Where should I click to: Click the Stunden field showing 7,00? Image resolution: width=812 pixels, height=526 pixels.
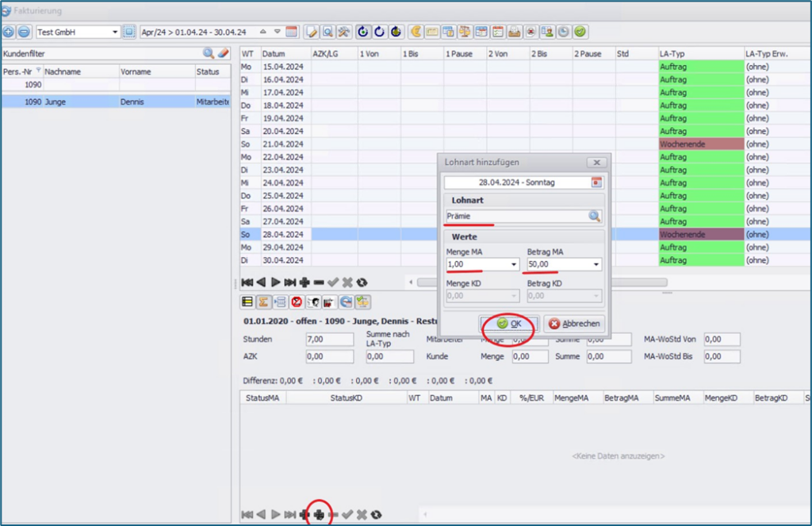pos(329,339)
